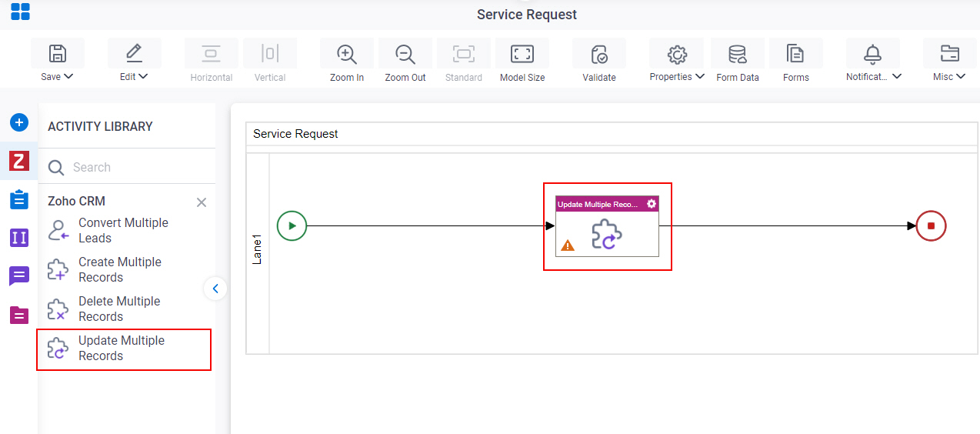Click the Standard zoom icon

click(x=464, y=54)
